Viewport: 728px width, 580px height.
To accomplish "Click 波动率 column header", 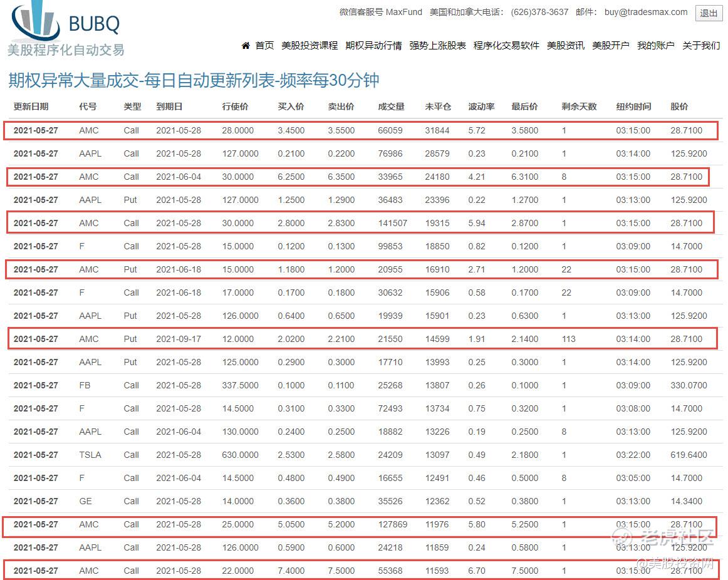I will pos(481,106).
